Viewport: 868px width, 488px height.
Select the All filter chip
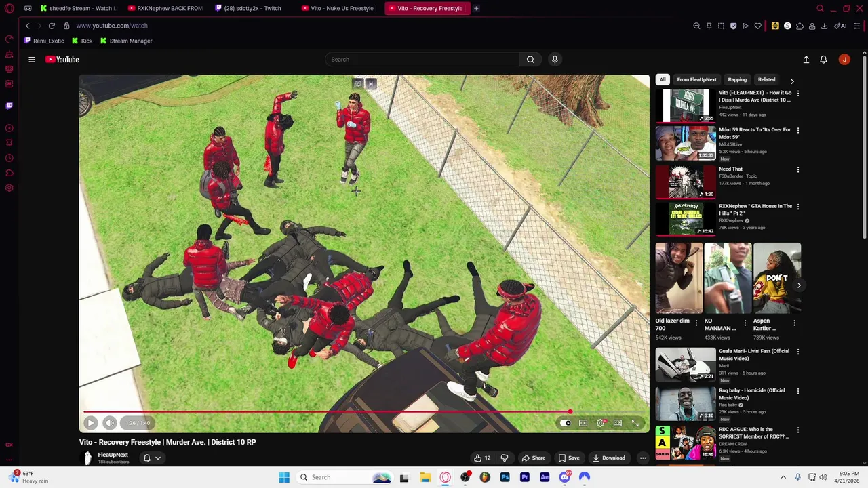663,79
